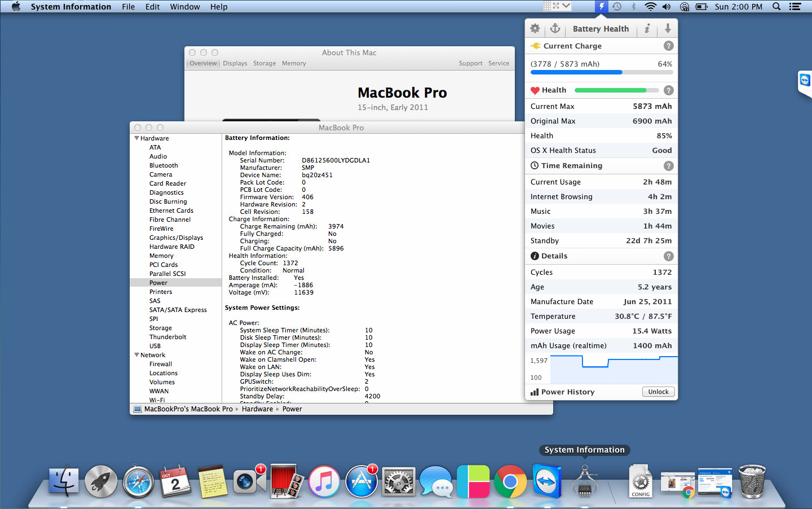Screen dimensions: 812x509
Task: Open the Edit menu
Action: [152, 7]
